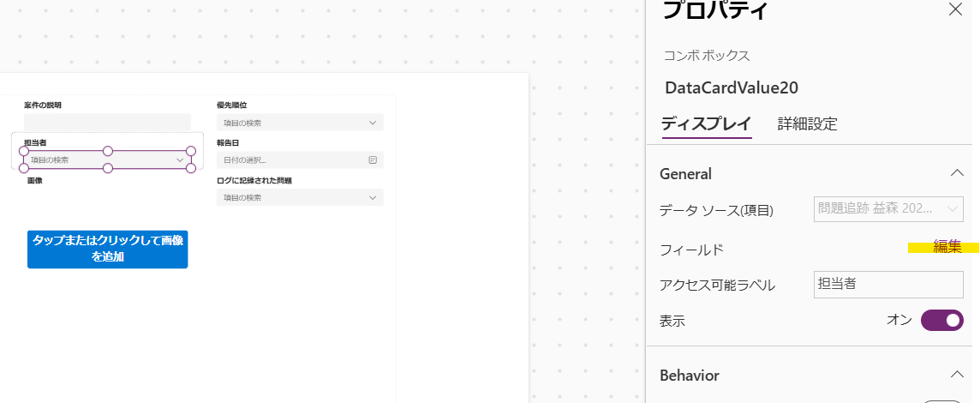Screen dimensions: 980x403
Task: Select the 案件の説明 label
Action: 43,105
